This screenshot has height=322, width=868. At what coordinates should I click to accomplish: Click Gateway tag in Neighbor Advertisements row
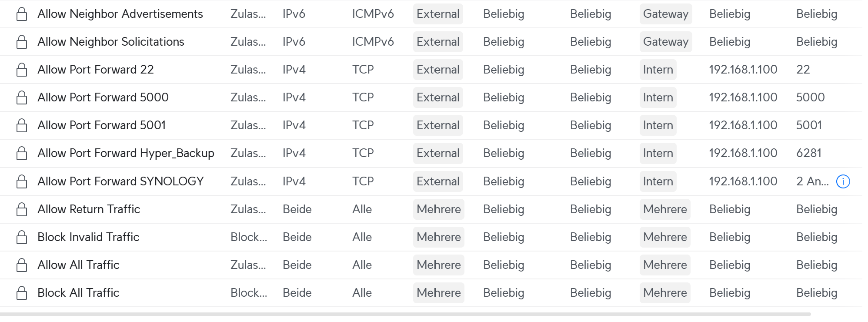(665, 14)
